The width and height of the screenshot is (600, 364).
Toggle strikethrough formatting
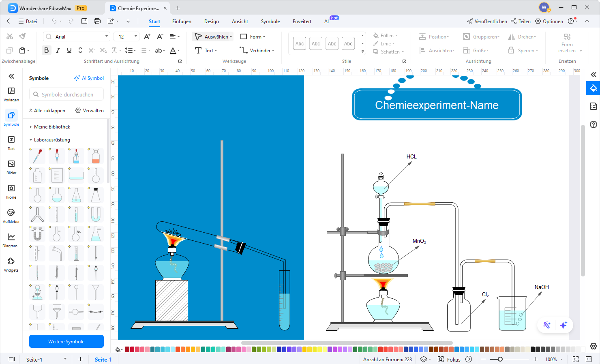(80, 50)
